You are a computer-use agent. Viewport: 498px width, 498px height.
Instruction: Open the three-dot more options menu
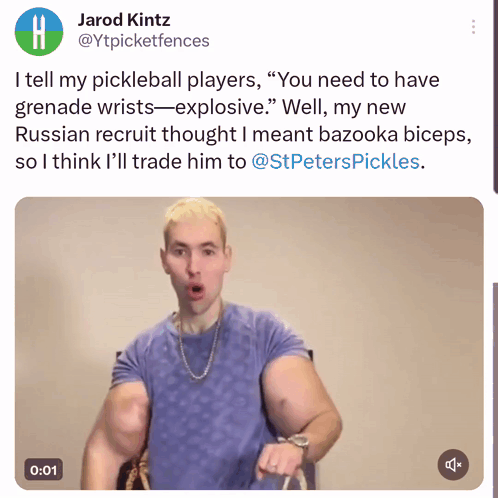point(473,27)
